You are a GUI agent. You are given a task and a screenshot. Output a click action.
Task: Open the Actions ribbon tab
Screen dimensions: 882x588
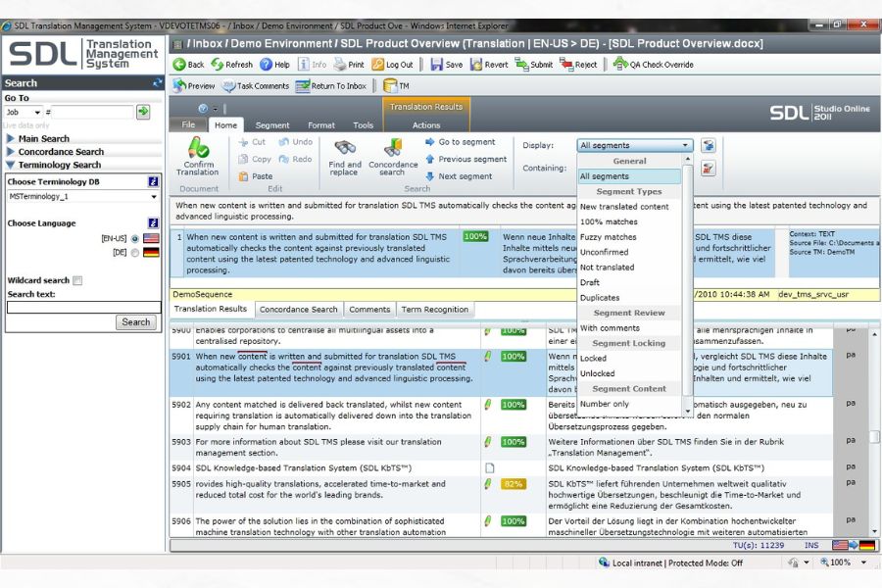426,125
